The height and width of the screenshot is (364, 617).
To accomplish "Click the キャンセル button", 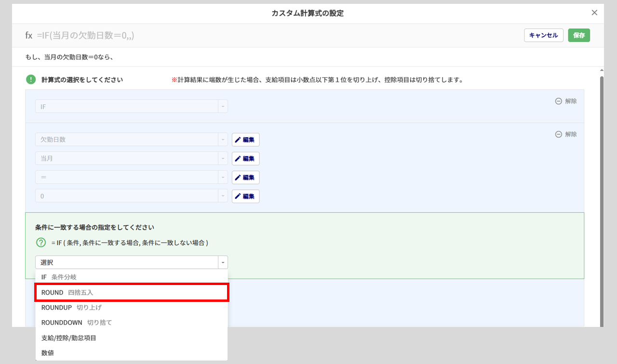I will click(x=543, y=36).
